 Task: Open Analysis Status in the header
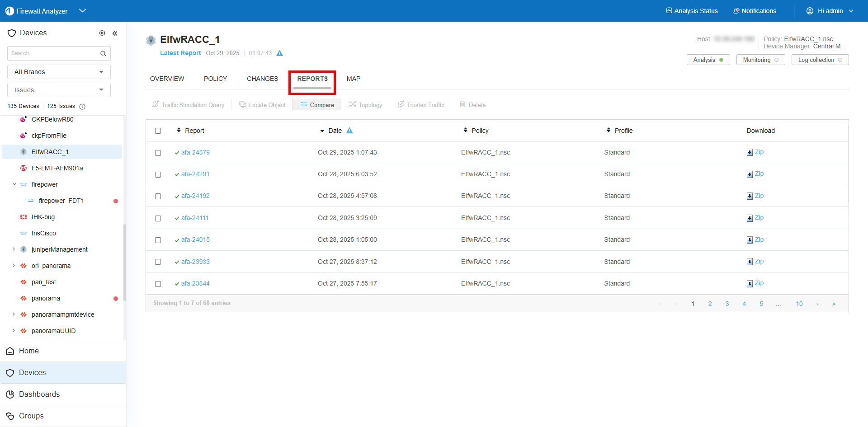click(x=692, y=11)
